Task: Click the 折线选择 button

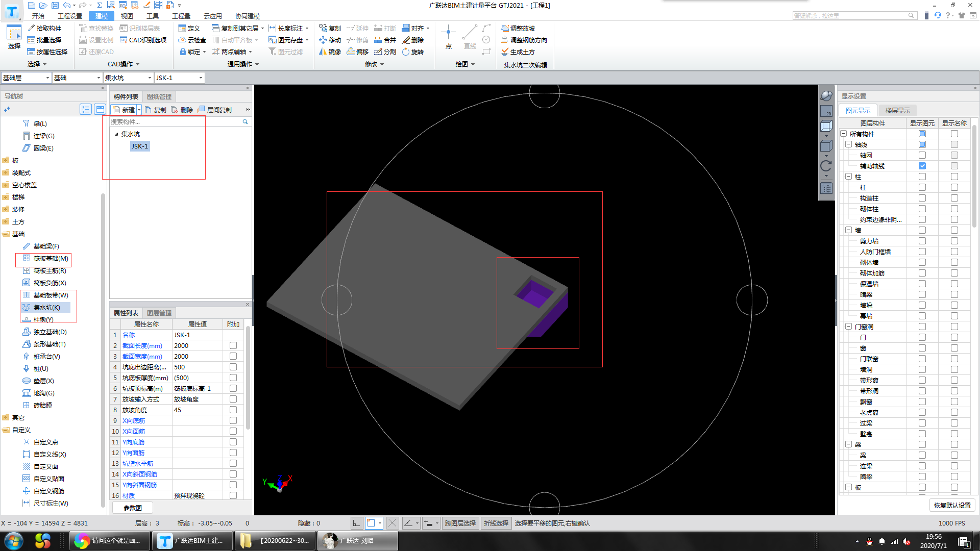Action: pyautogui.click(x=496, y=523)
